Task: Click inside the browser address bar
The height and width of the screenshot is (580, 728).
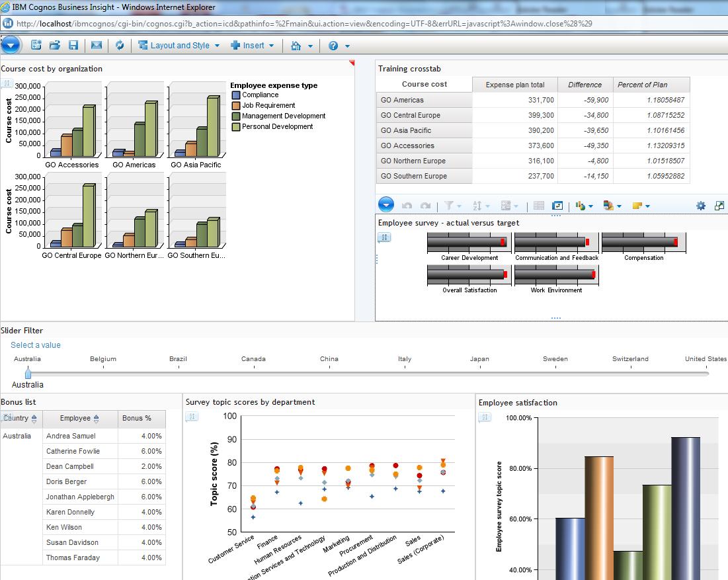Action: pos(264,22)
